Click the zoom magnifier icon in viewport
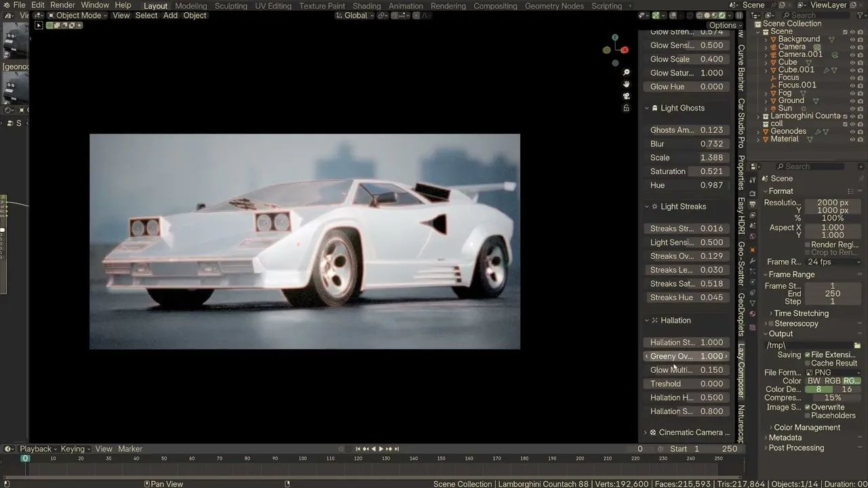The image size is (868, 488). pos(627,73)
